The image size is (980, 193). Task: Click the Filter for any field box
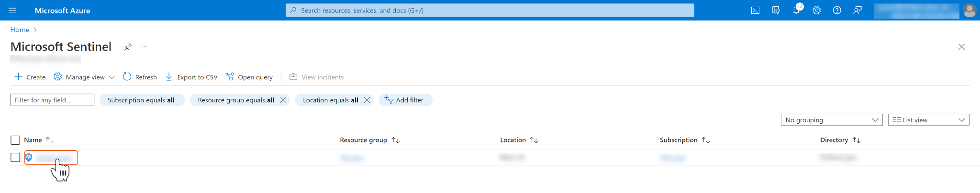pos(52,100)
